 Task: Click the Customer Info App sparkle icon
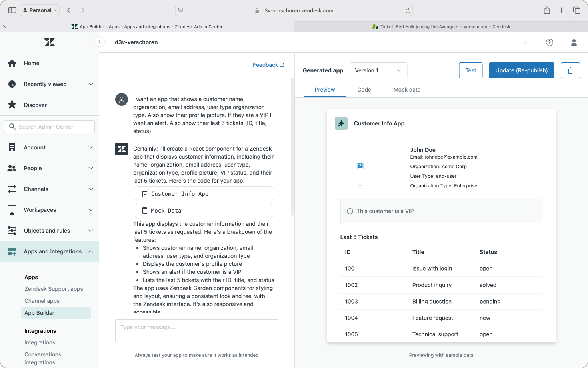pyautogui.click(x=341, y=123)
